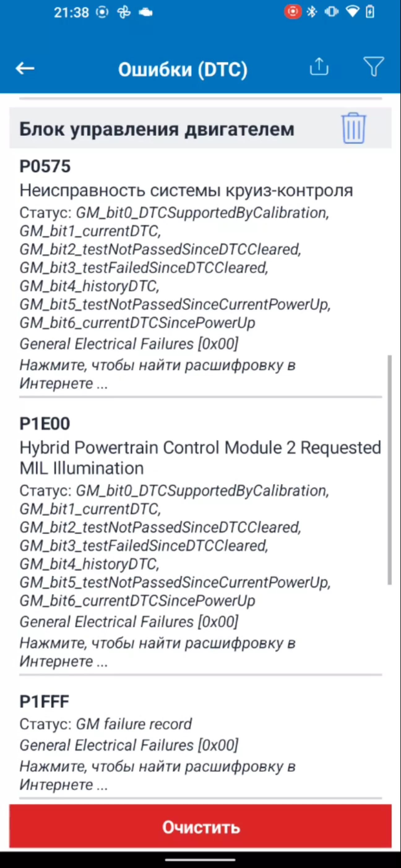
Task: Tap Hybrid Powertrain Control Module description
Action: click(x=200, y=457)
